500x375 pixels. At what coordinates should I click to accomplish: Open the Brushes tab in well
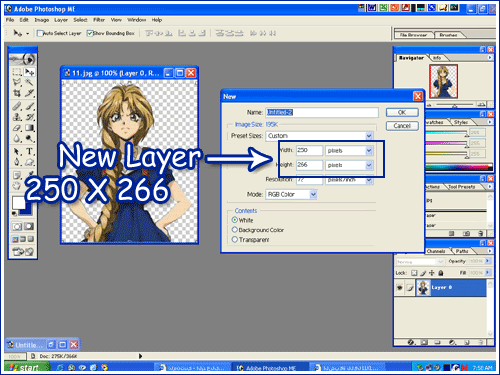448,35
